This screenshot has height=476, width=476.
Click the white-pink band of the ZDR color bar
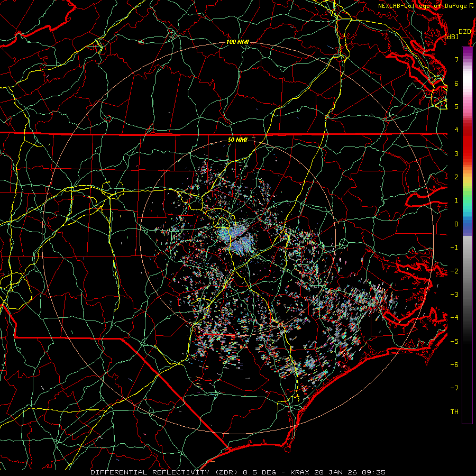click(x=467, y=85)
